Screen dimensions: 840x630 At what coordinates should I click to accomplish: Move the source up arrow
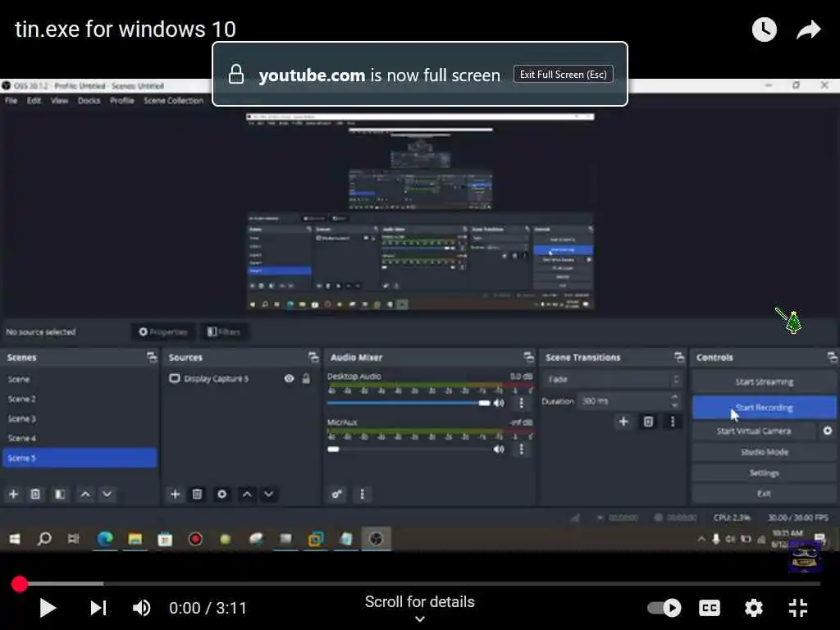(246, 494)
